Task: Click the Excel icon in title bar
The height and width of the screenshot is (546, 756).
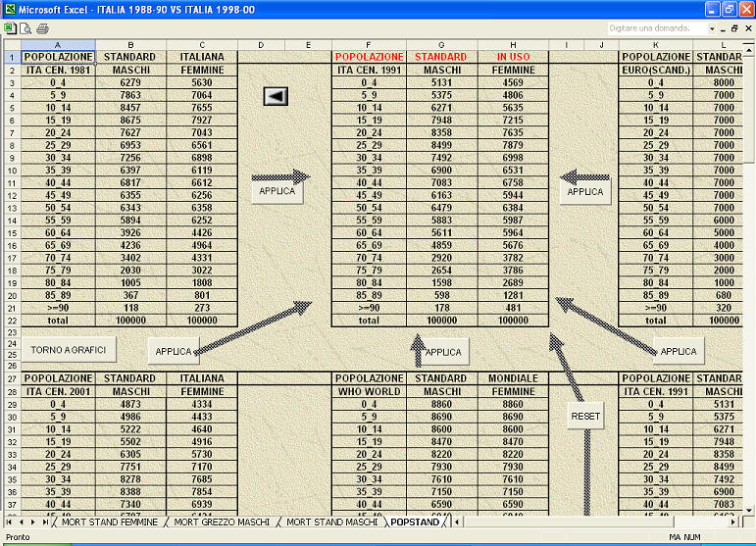Action: point(9,9)
